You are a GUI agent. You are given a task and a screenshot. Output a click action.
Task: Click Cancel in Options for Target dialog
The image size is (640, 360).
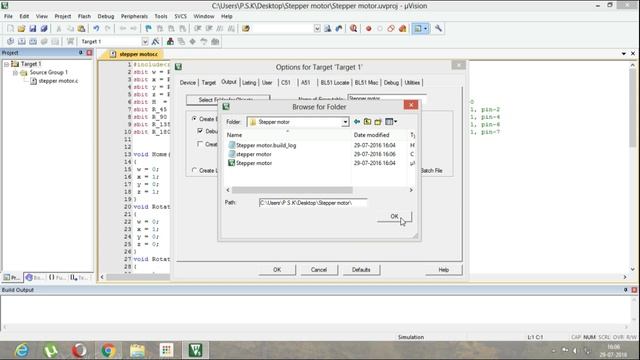(319, 270)
